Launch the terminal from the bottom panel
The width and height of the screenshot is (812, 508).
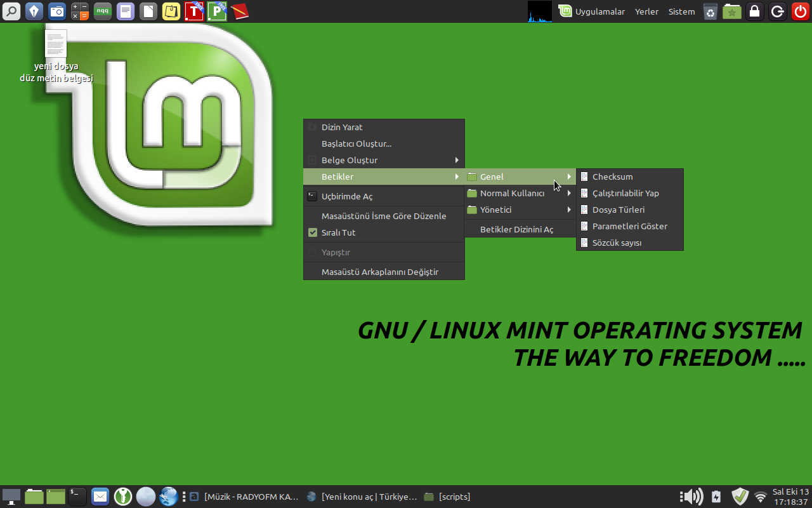click(x=77, y=497)
